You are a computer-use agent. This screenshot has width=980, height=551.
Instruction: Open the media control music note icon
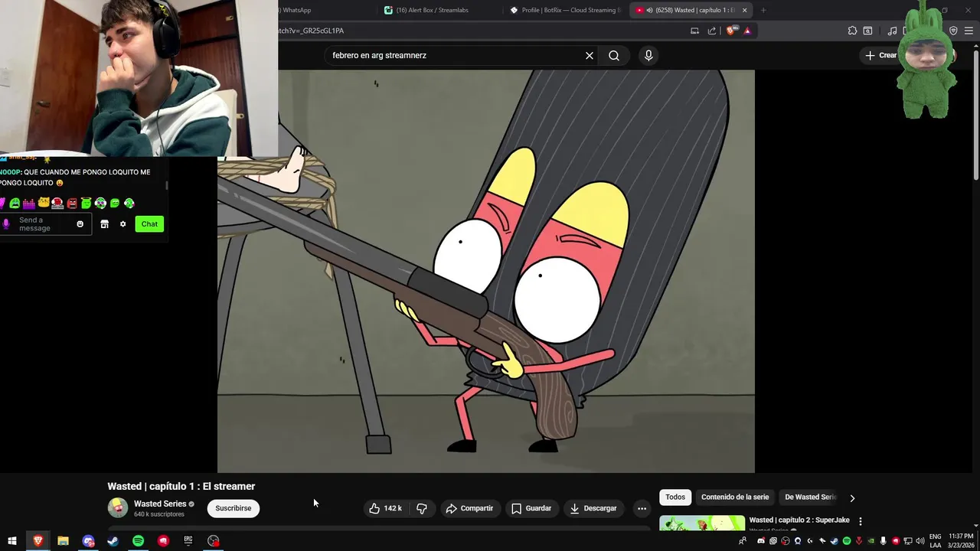892,31
